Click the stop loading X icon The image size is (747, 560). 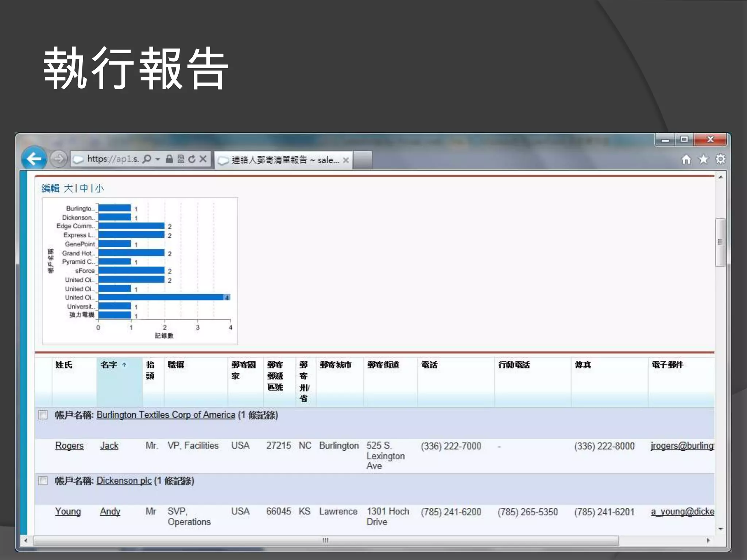(203, 159)
